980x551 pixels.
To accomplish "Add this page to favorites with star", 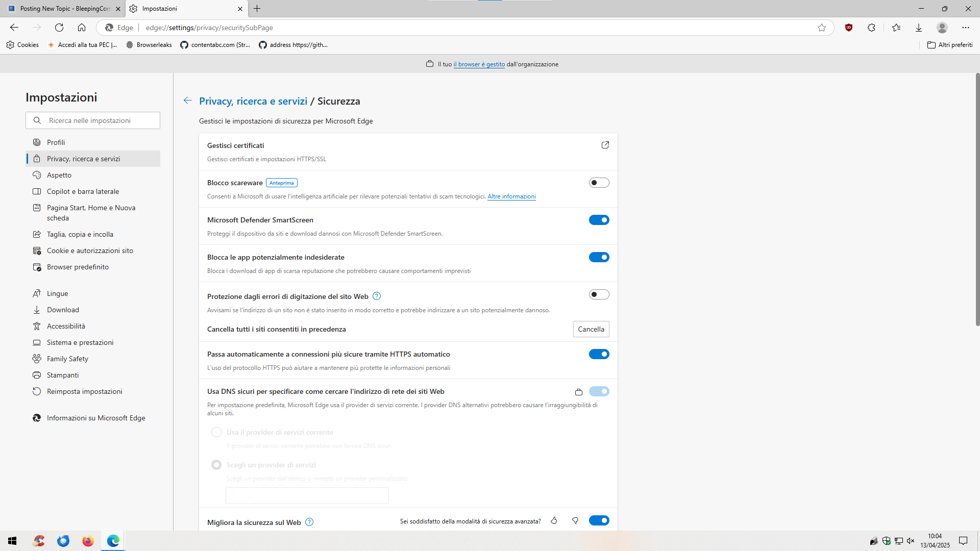I will click(822, 28).
